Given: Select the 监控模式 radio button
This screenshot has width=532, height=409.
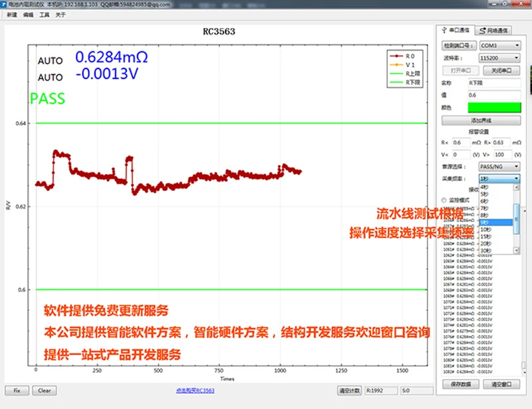Looking at the screenshot, I should 444,200.
